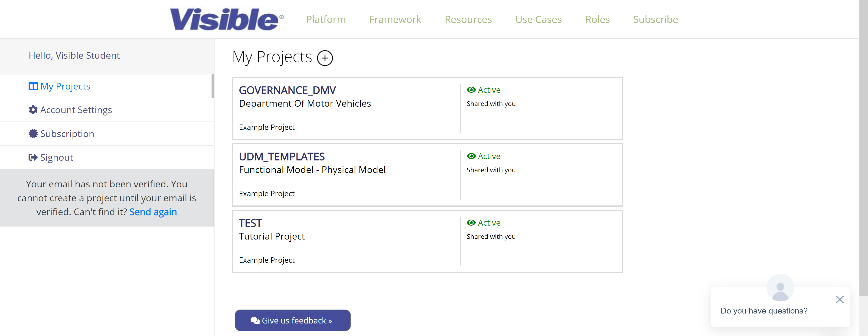Click the page vertical scrollbar
Screen dimensions: 868x336
[x=864, y=148]
